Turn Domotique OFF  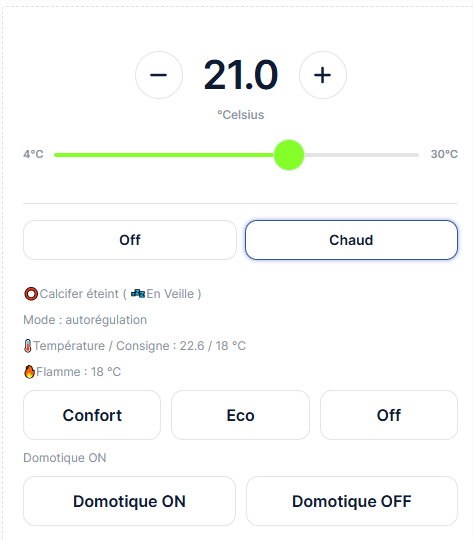pos(352,501)
